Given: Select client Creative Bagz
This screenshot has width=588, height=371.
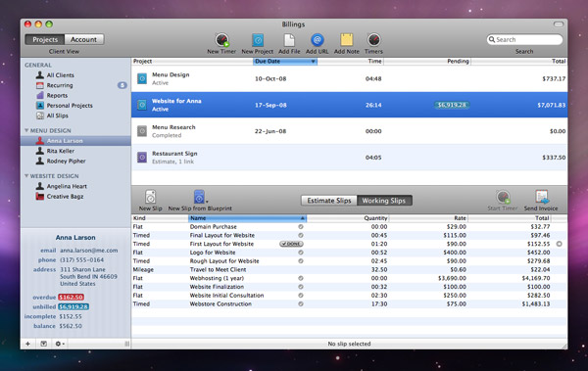Looking at the screenshot, I should tap(65, 197).
